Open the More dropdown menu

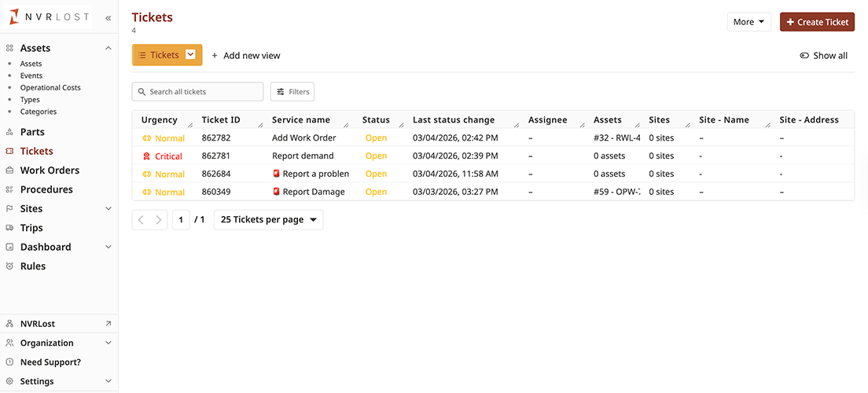(x=748, y=22)
